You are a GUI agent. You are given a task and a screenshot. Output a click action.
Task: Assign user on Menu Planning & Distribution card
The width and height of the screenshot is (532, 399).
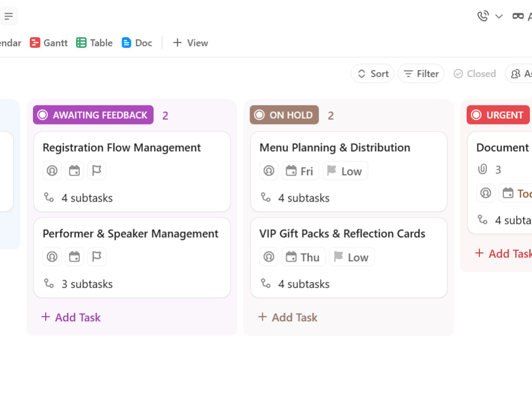[x=269, y=171]
